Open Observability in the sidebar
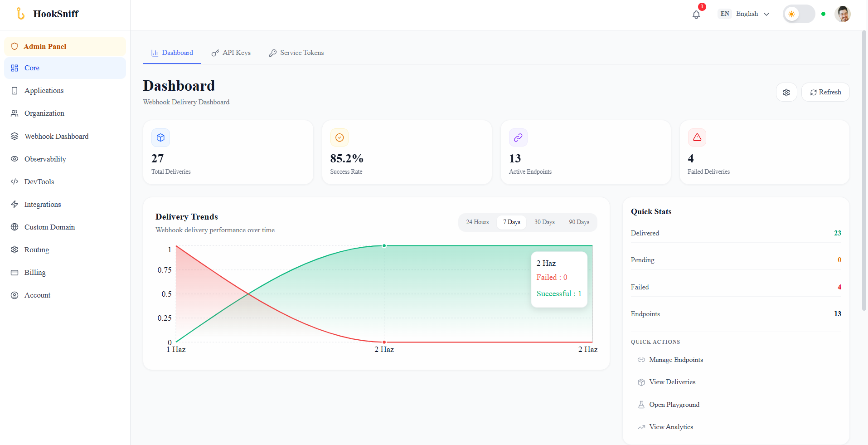 [65, 159]
